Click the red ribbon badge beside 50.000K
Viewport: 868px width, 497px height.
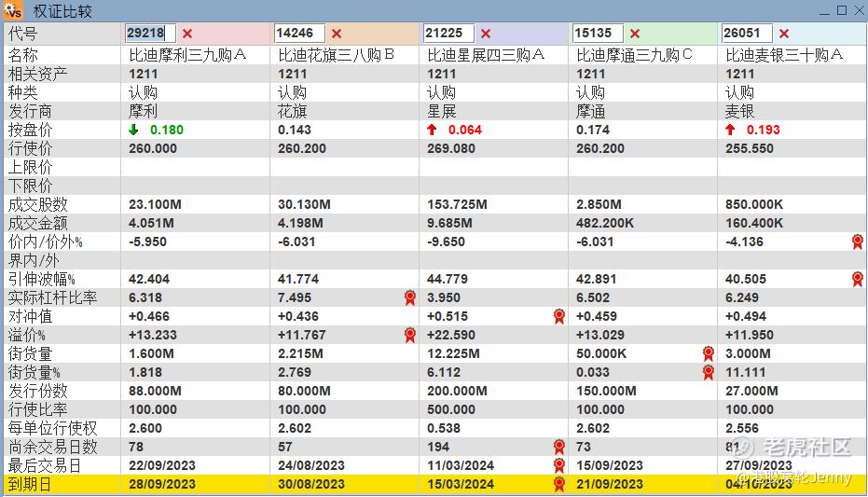708,353
